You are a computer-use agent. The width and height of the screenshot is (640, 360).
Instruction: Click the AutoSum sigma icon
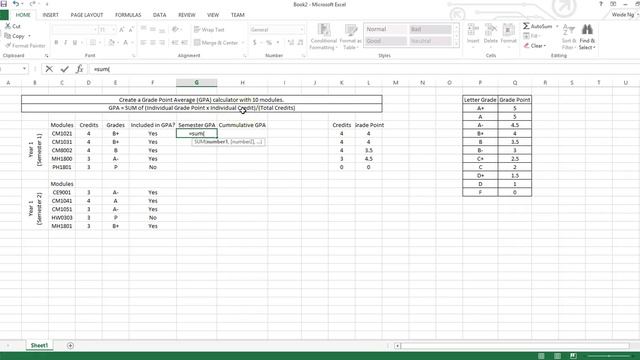click(x=527, y=26)
